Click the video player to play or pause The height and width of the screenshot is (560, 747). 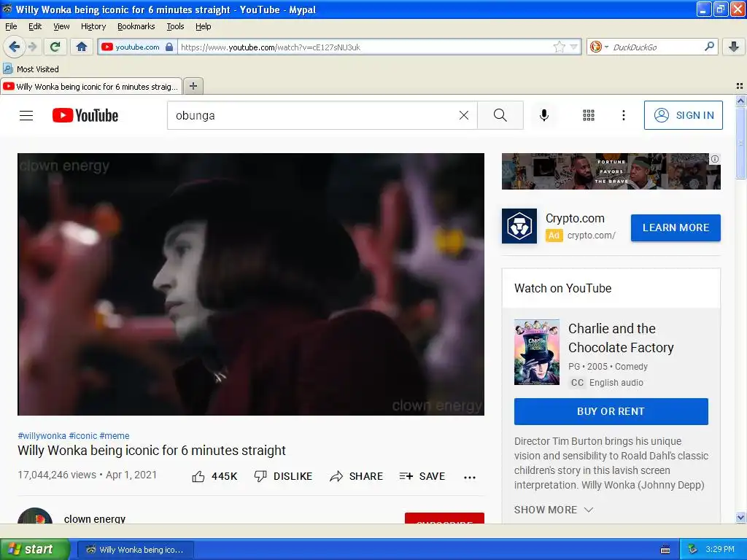point(251,284)
